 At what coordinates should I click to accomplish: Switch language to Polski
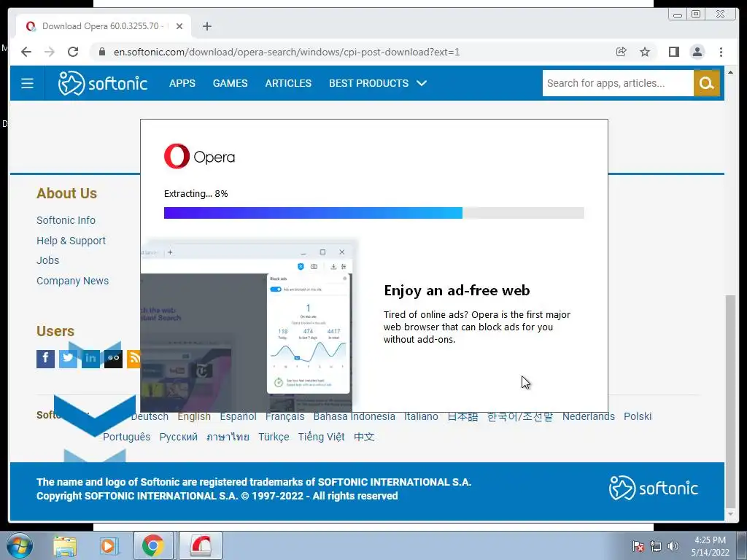tap(638, 416)
